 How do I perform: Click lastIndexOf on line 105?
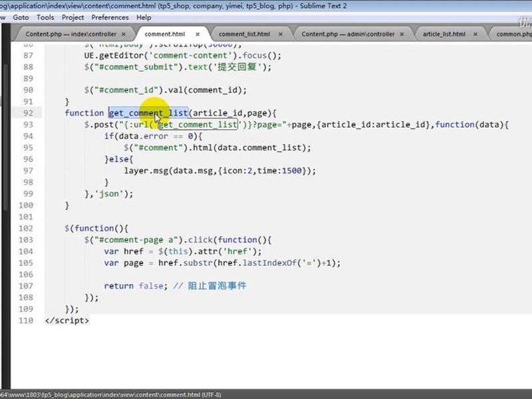(x=269, y=263)
